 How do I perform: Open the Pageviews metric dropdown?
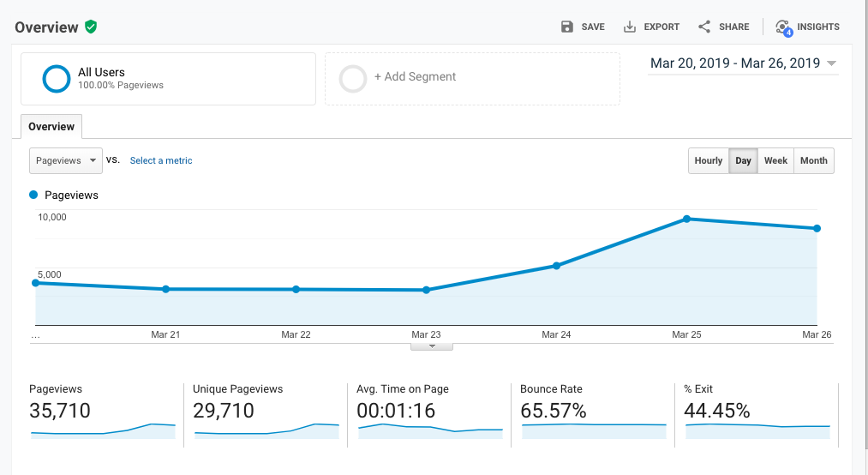point(66,160)
